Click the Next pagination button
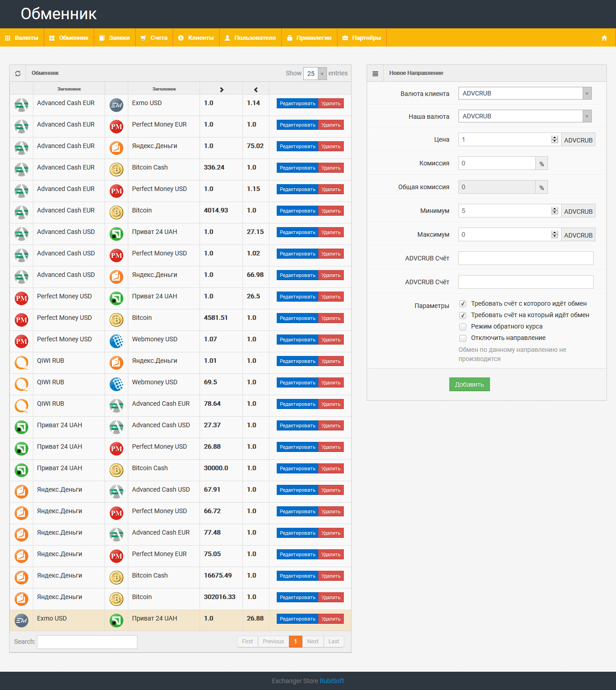Image resolution: width=616 pixels, height=690 pixels. click(313, 642)
